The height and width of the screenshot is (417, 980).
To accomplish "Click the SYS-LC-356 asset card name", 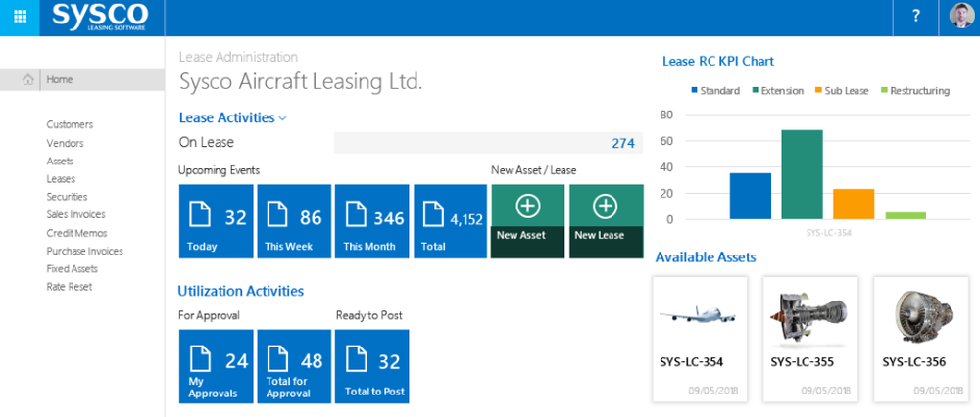I will pos(913,362).
